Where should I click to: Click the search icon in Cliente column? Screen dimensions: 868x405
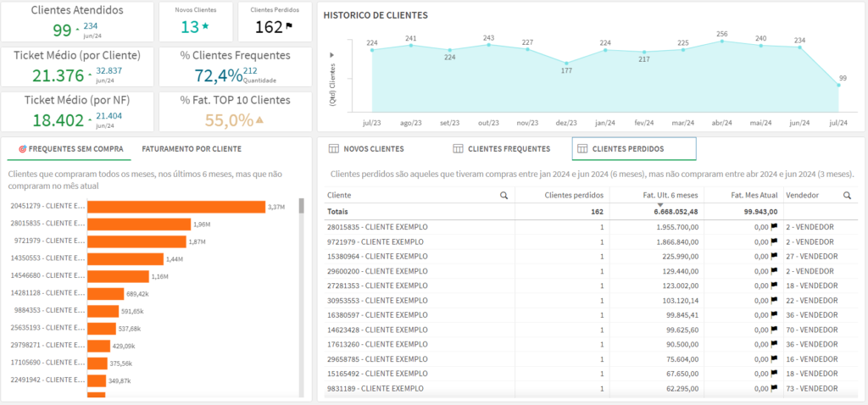[504, 195]
